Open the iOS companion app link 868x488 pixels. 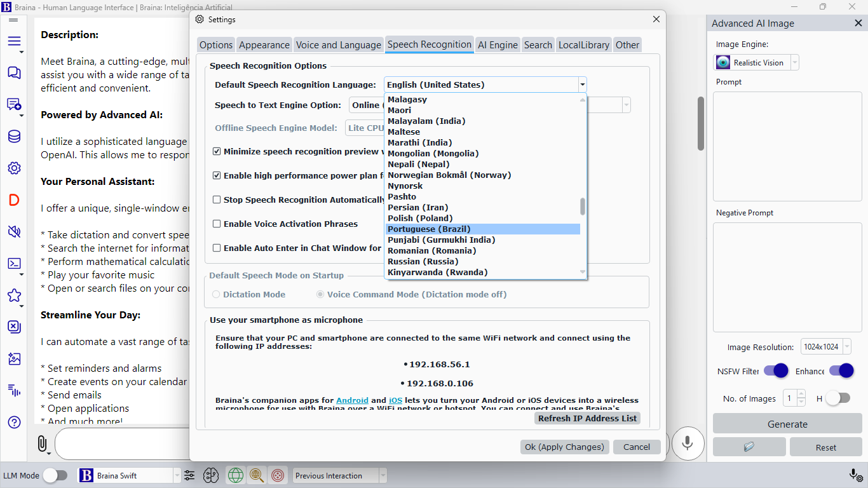[x=395, y=400]
